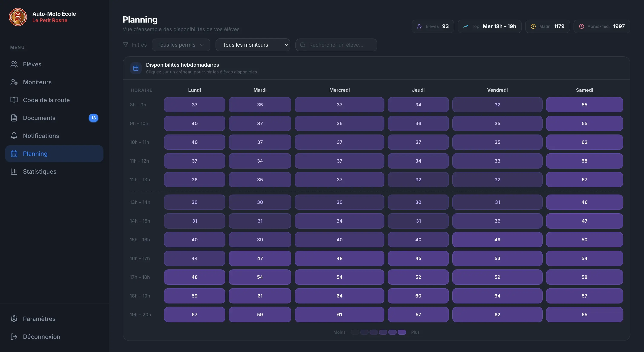Open the Tous les permis dropdown
Image resolution: width=644 pixels, height=352 pixels.
point(181,45)
